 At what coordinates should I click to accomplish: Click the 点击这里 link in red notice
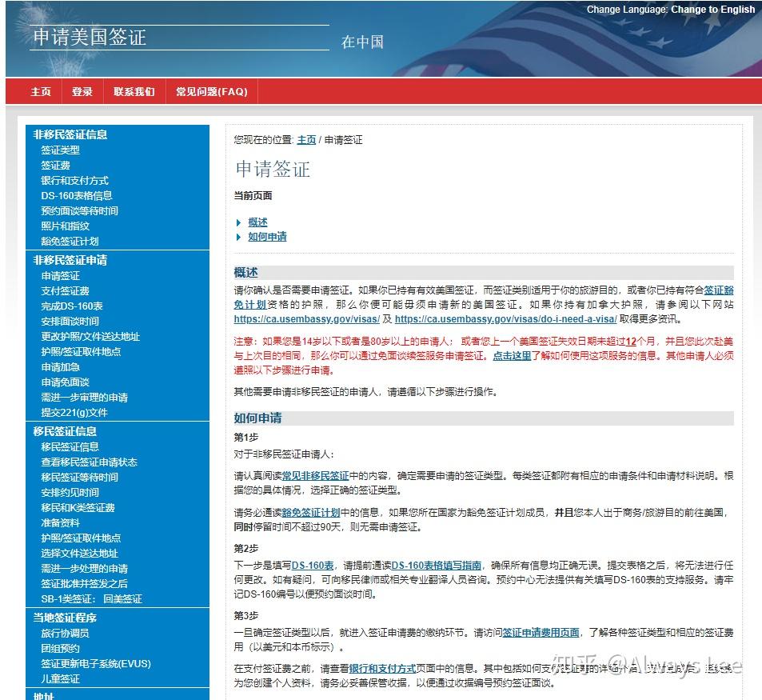coord(513,355)
